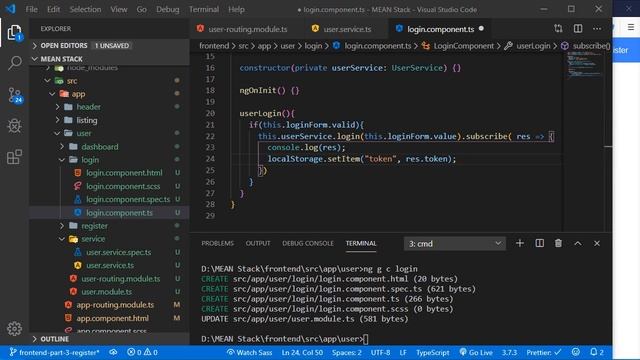Image resolution: width=640 pixels, height=360 pixels.
Task: Click the Prettier status item
Action: point(544,352)
